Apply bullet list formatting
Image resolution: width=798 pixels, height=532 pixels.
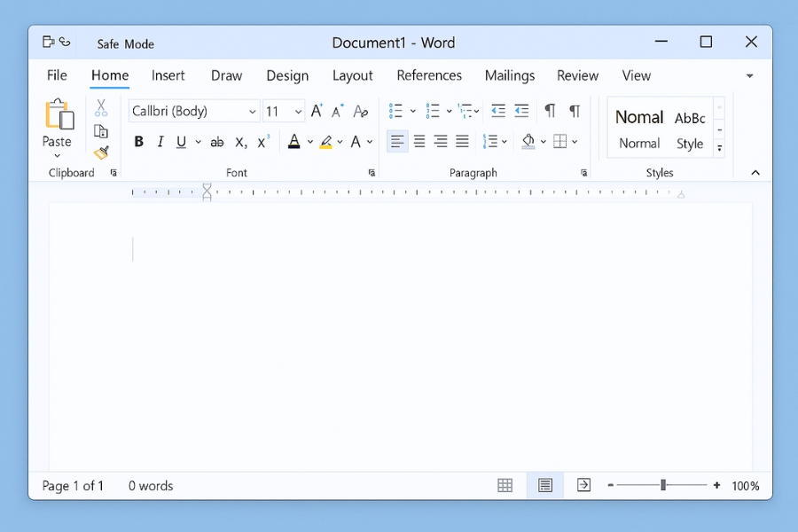tap(395, 111)
